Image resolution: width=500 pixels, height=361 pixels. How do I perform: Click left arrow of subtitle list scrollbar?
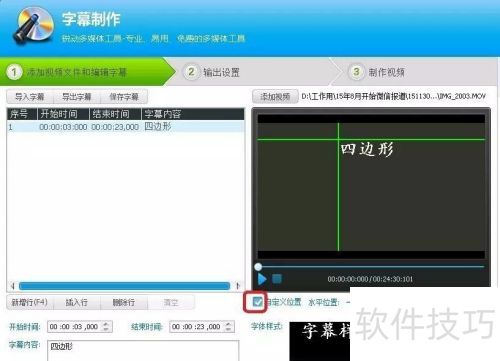pos(13,286)
